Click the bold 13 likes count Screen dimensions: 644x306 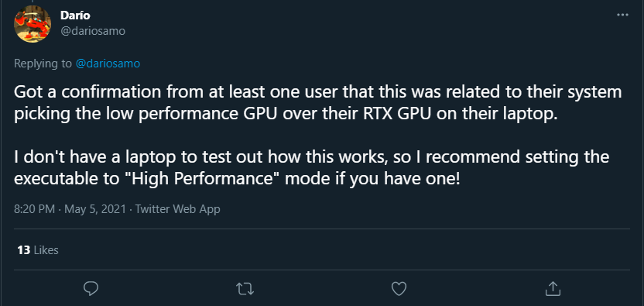pyautogui.click(x=24, y=250)
